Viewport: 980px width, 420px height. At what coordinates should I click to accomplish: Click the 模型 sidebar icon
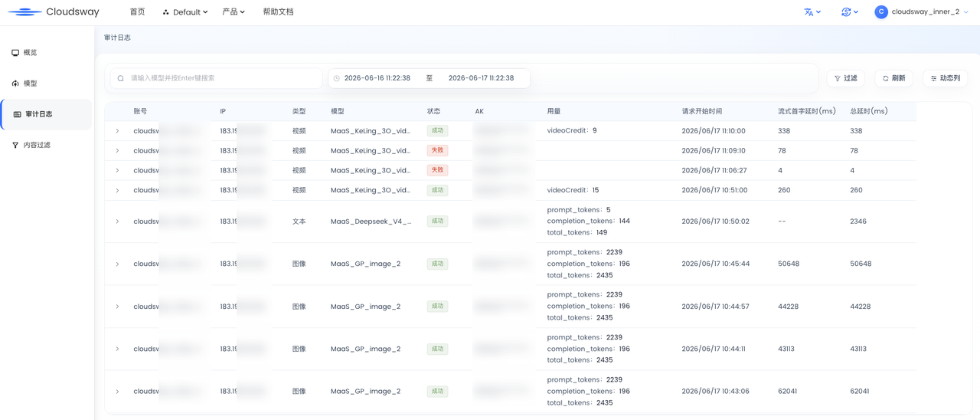click(15, 84)
